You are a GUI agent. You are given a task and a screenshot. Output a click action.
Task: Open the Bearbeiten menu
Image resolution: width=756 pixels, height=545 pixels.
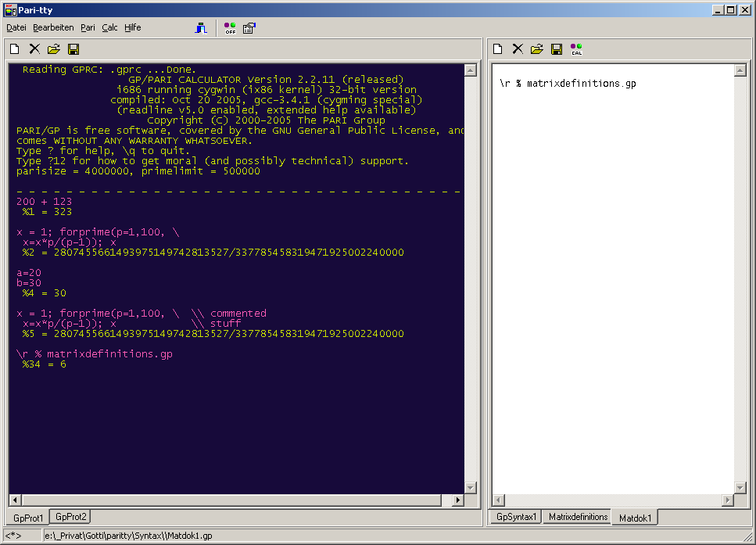point(53,27)
